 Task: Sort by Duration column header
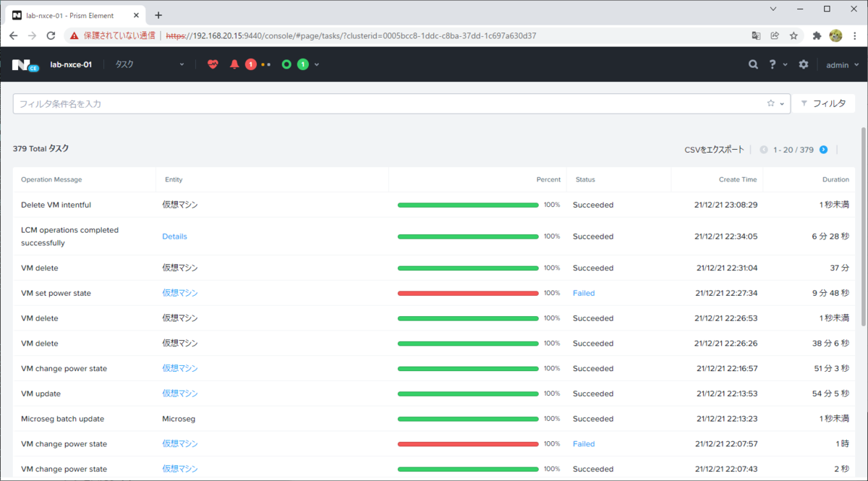click(x=835, y=179)
